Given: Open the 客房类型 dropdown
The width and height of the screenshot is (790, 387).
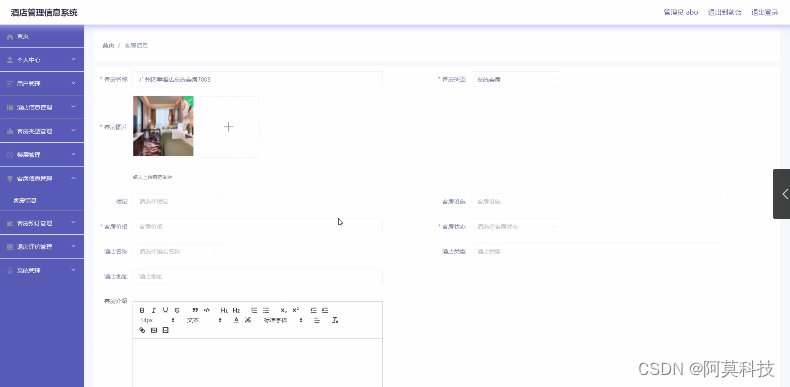Looking at the screenshot, I should pyautogui.click(x=515, y=79).
